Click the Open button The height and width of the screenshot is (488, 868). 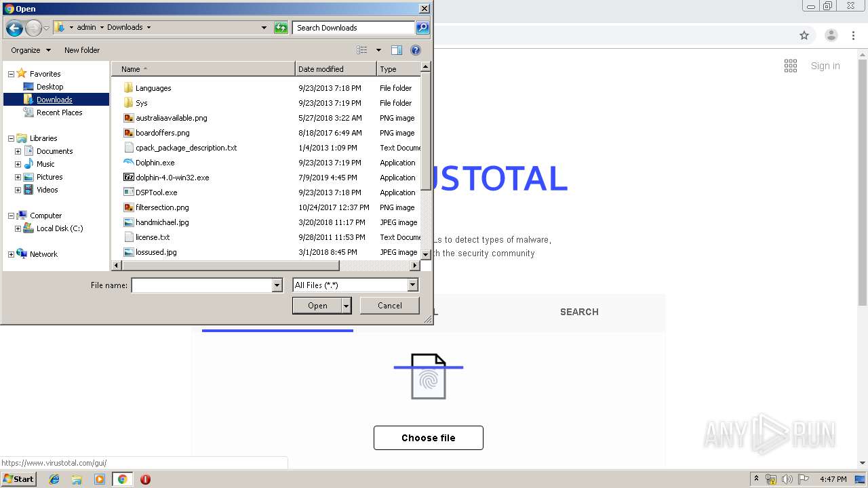coord(317,306)
